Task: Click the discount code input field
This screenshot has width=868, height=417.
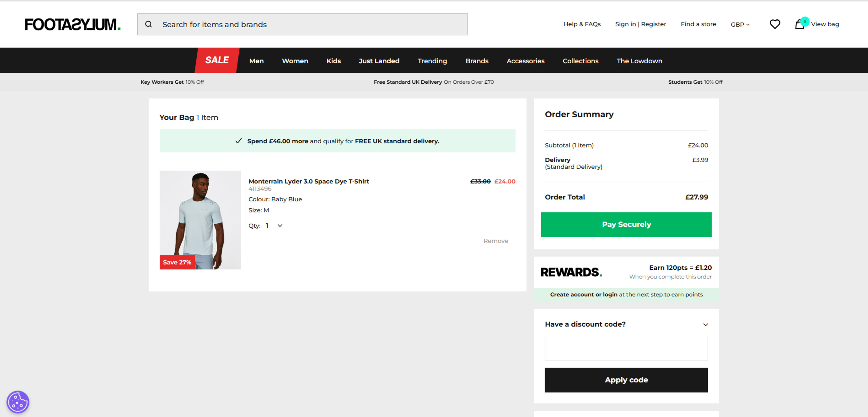Action: click(626, 348)
